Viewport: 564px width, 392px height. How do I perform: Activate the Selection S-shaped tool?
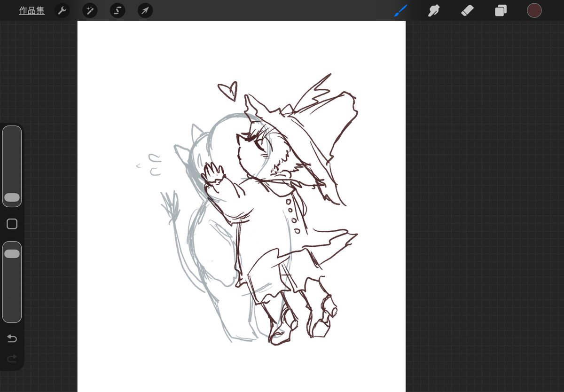[x=117, y=10]
